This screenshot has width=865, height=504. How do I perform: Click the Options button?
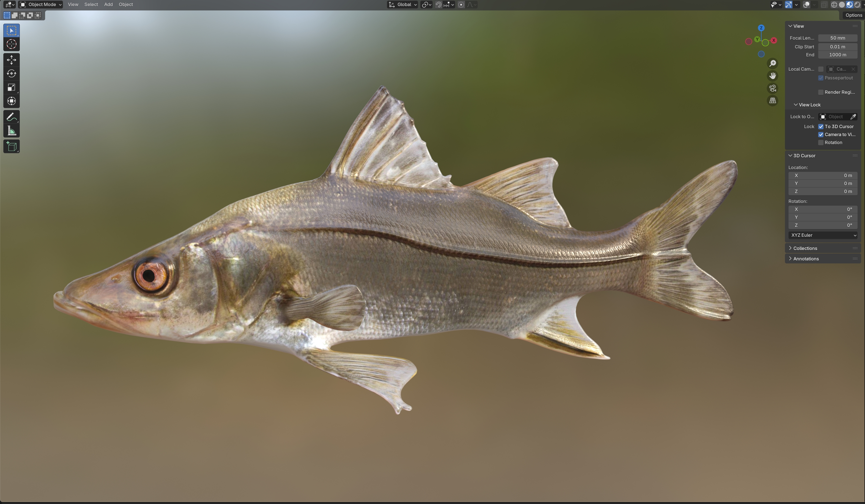(x=853, y=15)
